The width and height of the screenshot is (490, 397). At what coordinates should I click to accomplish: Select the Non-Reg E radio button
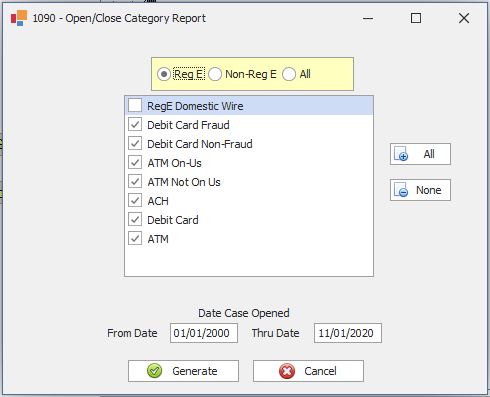(215, 74)
